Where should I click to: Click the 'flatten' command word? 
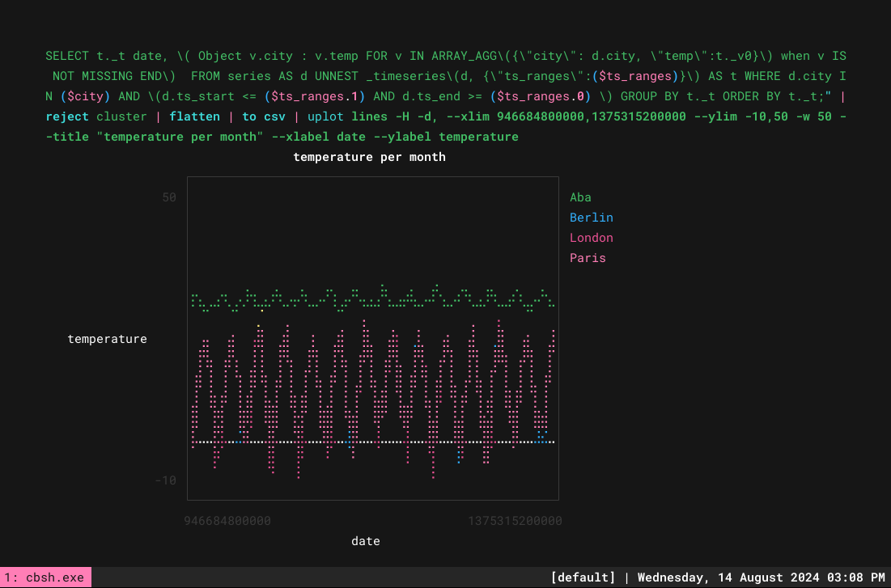(x=194, y=116)
